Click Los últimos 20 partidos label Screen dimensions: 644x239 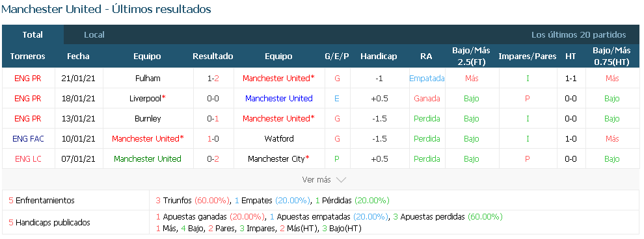coord(579,35)
